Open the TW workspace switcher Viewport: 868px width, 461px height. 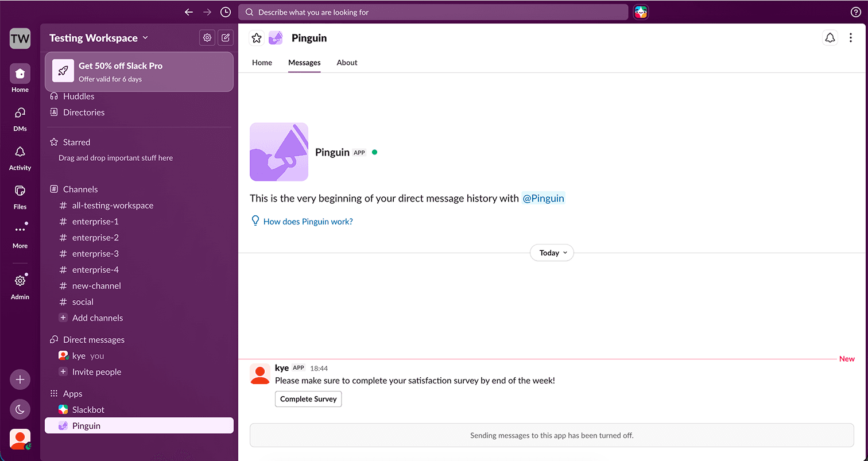pos(20,38)
